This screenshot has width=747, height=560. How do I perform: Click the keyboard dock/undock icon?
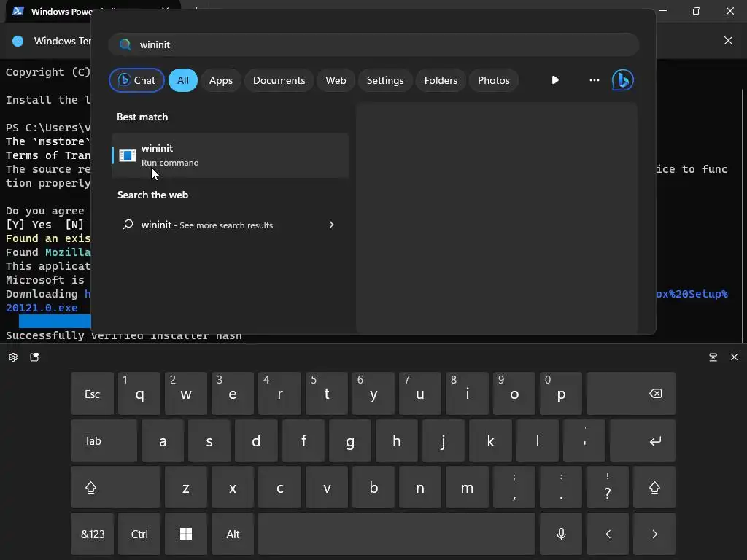click(713, 357)
